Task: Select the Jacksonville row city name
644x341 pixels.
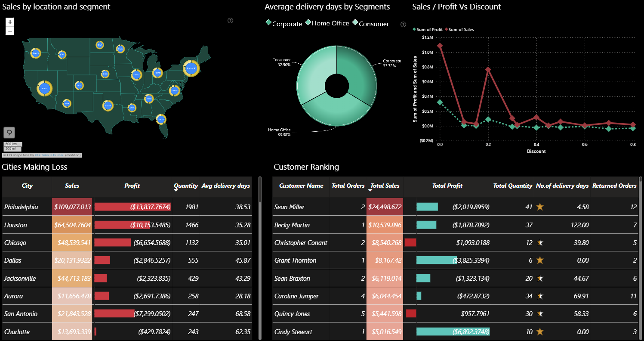Action: pyautogui.click(x=20, y=279)
